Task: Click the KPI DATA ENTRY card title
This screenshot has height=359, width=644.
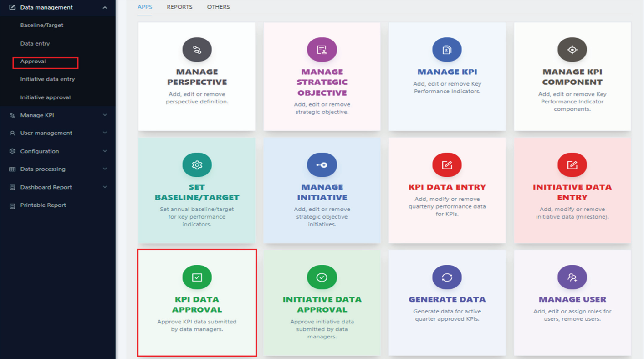Action: point(447,187)
